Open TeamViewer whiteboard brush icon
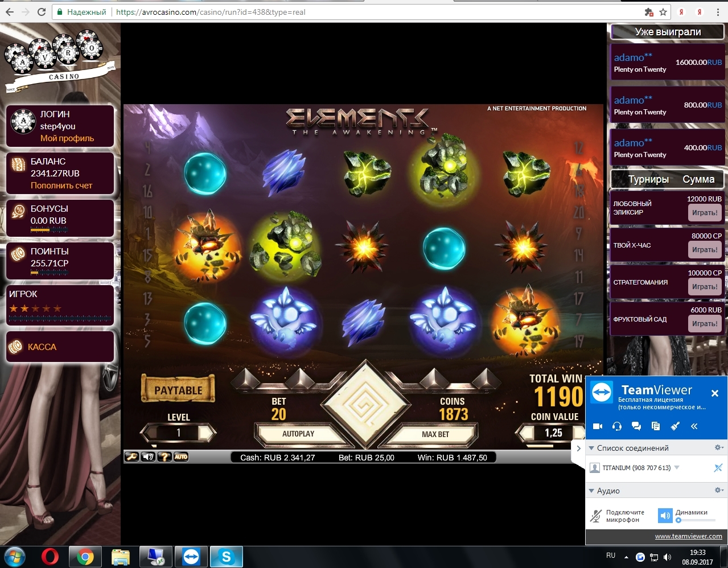Screen dimensions: 728x568 tap(675, 426)
